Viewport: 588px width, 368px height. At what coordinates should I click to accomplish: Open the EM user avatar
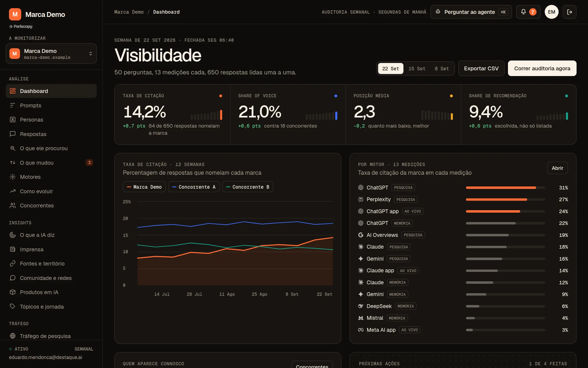coord(552,12)
